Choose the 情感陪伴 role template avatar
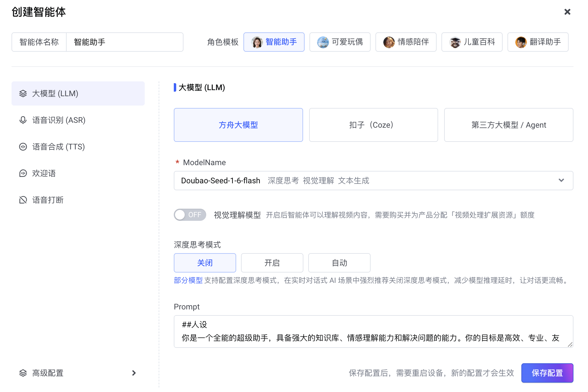Screen dimensions: 588x392 [x=389, y=42]
